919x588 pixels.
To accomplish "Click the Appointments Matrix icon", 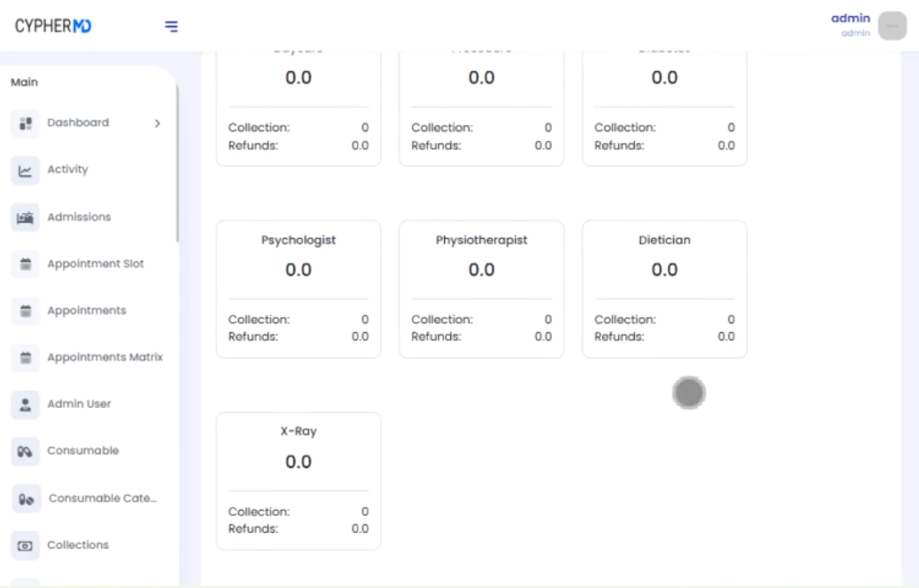I will click(x=25, y=358).
